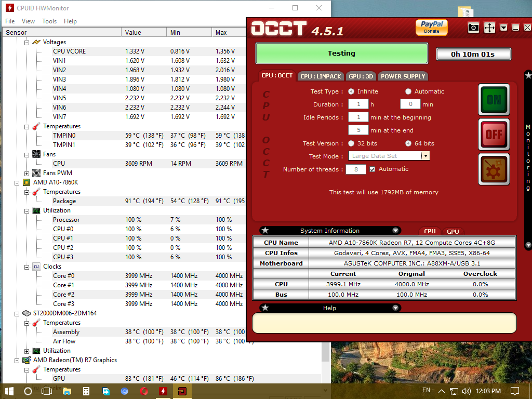Collapse the Clocks tree node
Image resolution: width=532 pixels, height=399 pixels.
point(26,267)
